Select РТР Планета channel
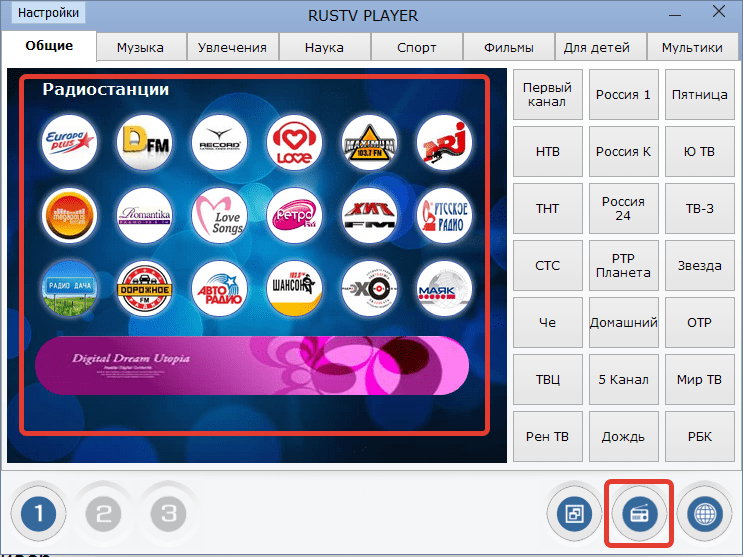This screenshot has height=557, width=743. pos(624,265)
